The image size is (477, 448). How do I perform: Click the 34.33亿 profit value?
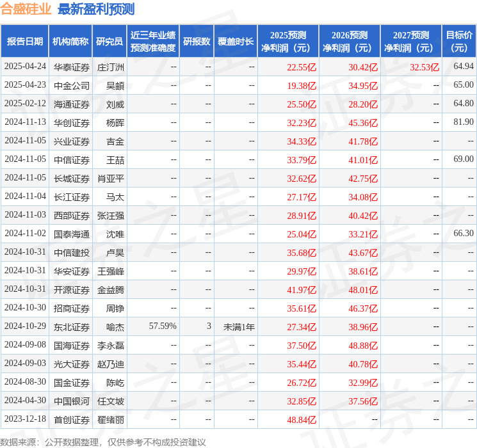coord(302,141)
